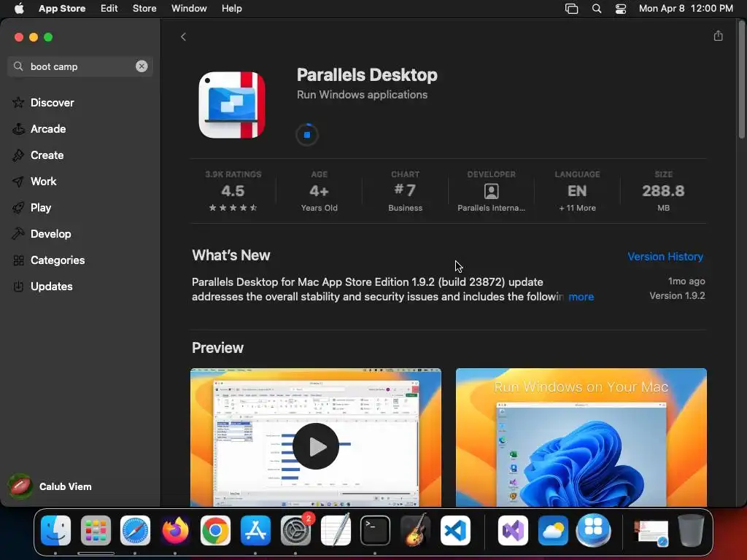
Task: Open Spotlight search in menu bar
Action: pos(597,9)
